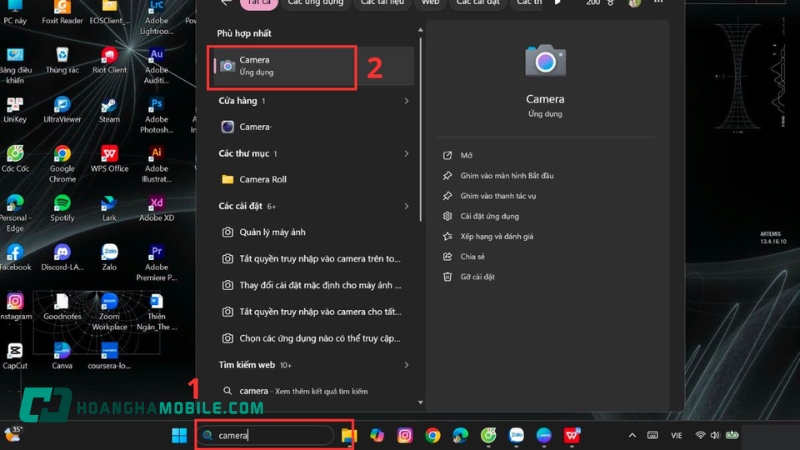Expand the 'Các thư mục' section chevron
Screen dimensions: 800x450
[x=406, y=154]
